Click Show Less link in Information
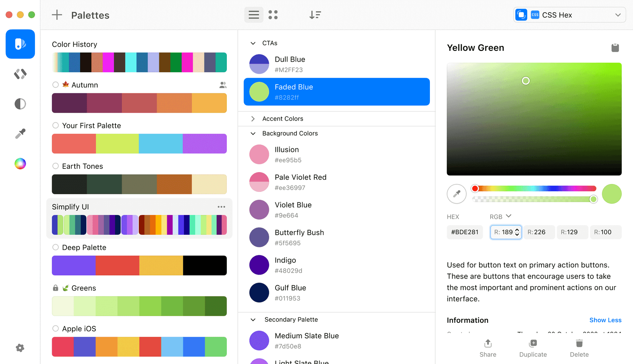Image resolution: width=633 pixels, height=364 pixels. [605, 320]
